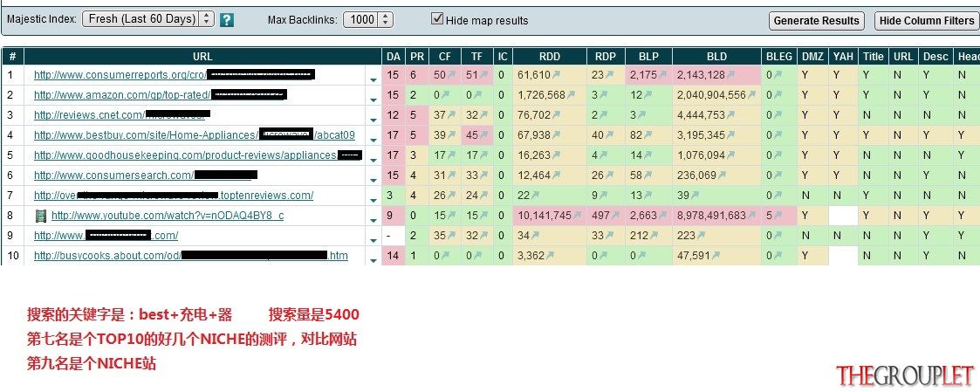Click arrow icon next to BLP 212
This screenshot has height=392, width=980.
point(653,236)
